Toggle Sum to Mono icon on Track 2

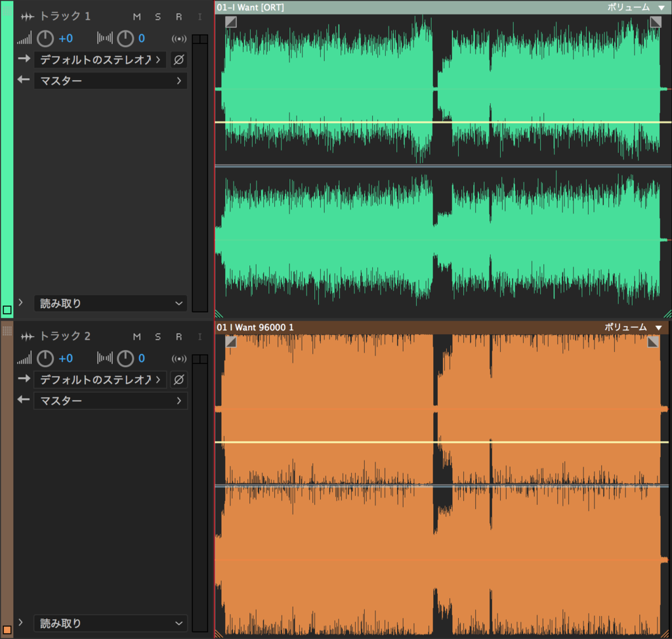[x=179, y=359]
